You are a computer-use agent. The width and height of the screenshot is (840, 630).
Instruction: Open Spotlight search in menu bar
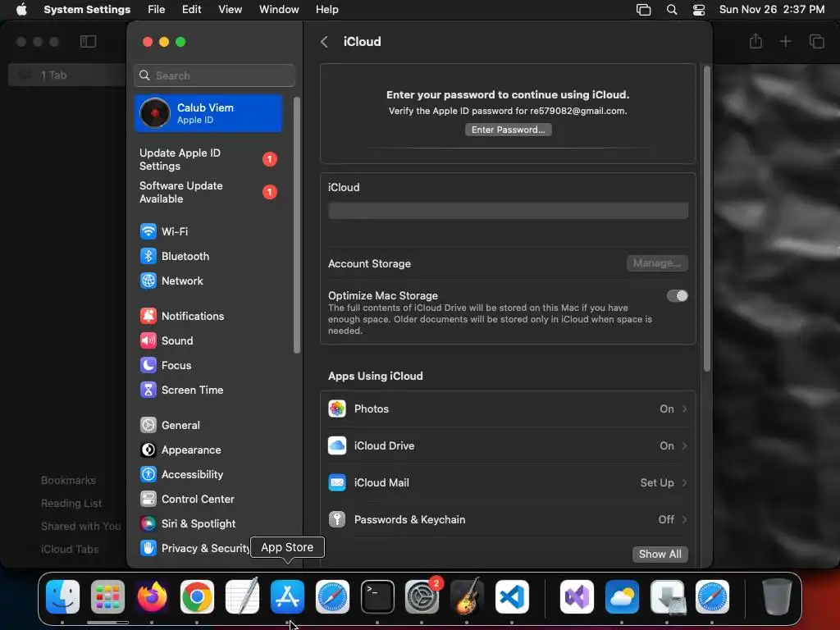[671, 10]
